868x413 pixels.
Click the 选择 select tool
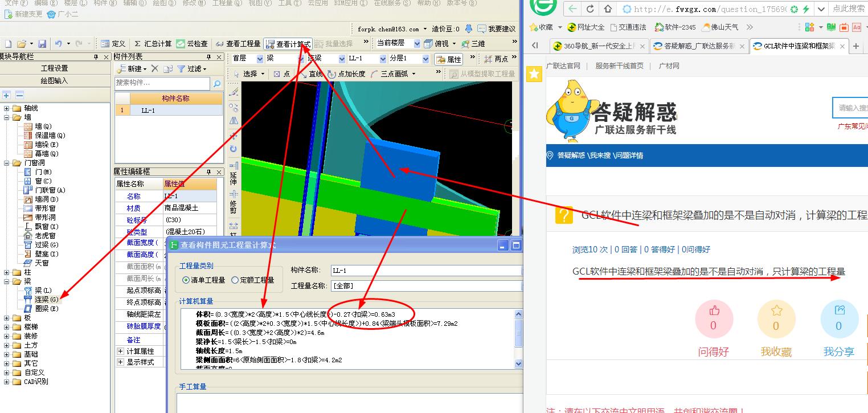(249, 74)
